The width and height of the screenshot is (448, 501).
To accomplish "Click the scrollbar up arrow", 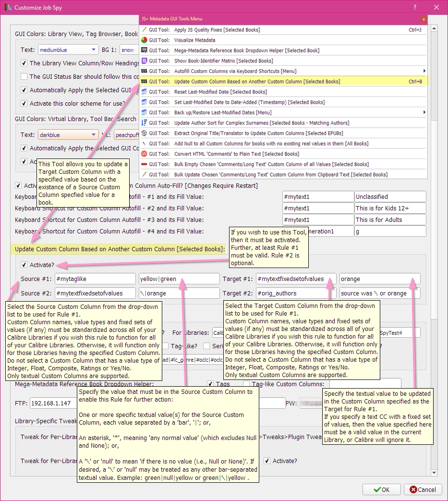I will coord(434,29).
